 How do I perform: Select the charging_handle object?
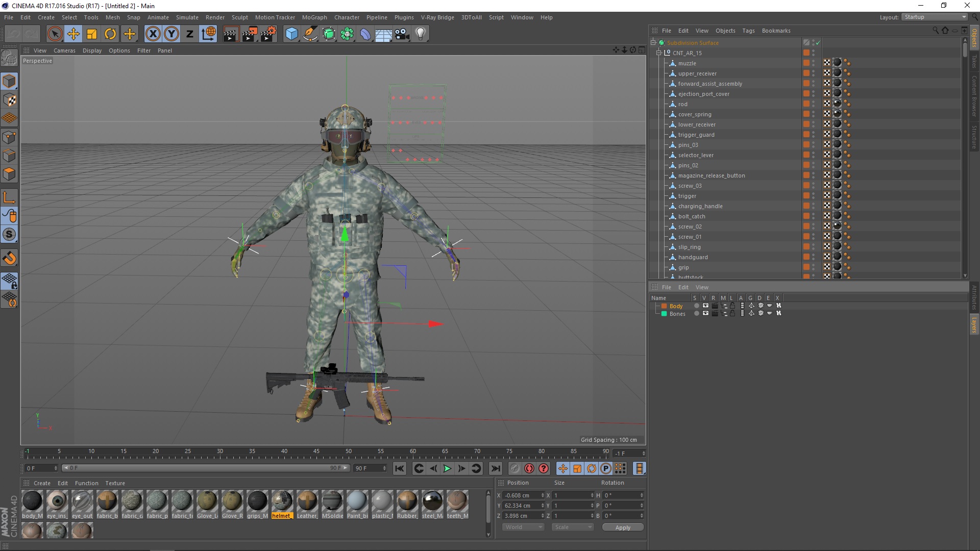[700, 206]
